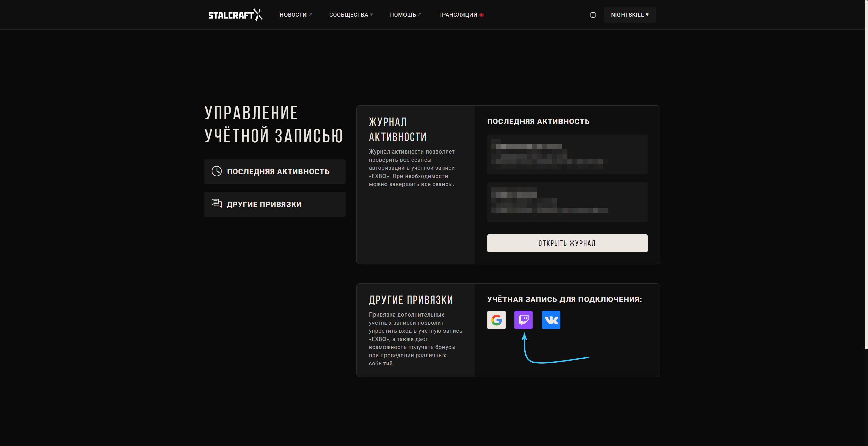868x446 pixels.
Task: Click the Сообщества dropdown arrow
Action: click(372, 15)
